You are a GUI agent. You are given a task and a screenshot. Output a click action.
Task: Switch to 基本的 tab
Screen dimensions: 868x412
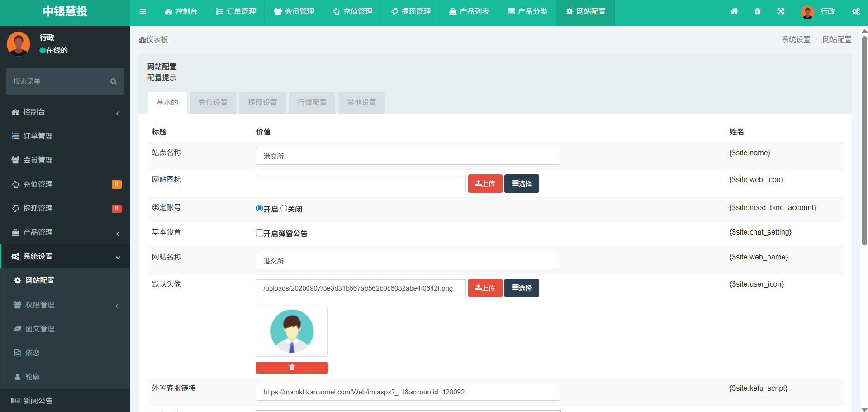click(167, 103)
